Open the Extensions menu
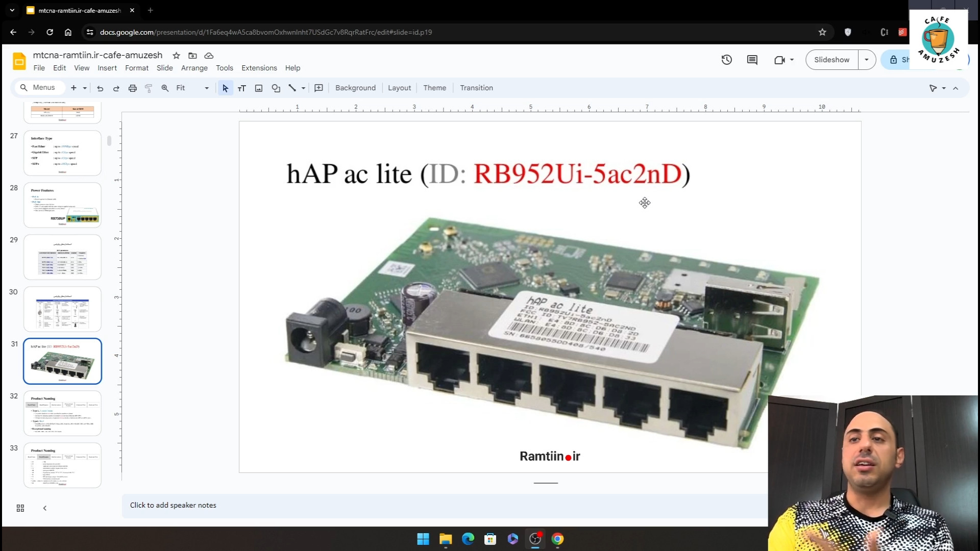 (x=259, y=68)
